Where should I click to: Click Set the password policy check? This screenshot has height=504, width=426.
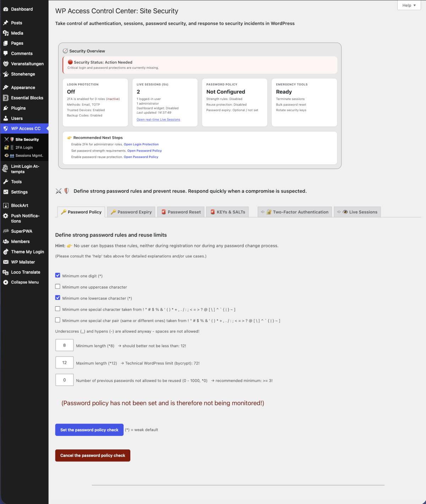(89, 430)
